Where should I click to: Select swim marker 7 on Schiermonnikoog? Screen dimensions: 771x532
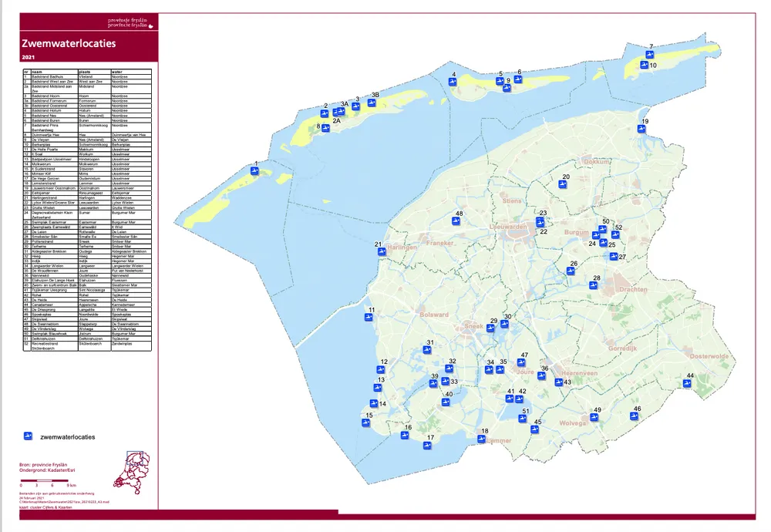click(651, 56)
